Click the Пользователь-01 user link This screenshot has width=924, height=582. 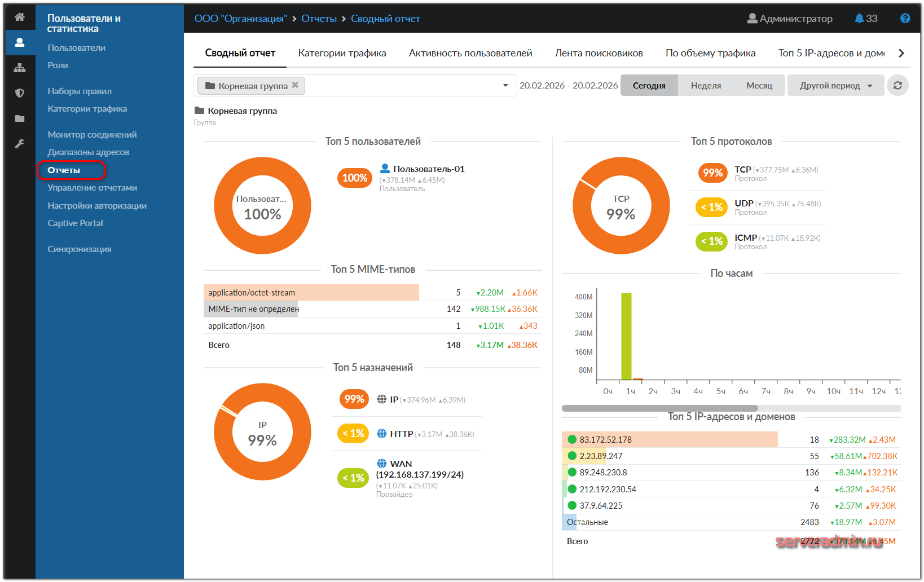(x=429, y=169)
